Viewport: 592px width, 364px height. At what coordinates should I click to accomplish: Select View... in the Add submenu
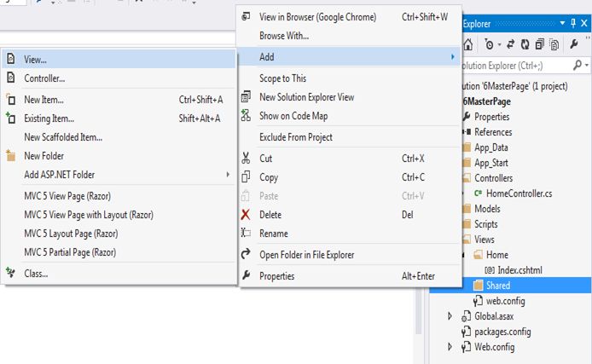point(119,59)
